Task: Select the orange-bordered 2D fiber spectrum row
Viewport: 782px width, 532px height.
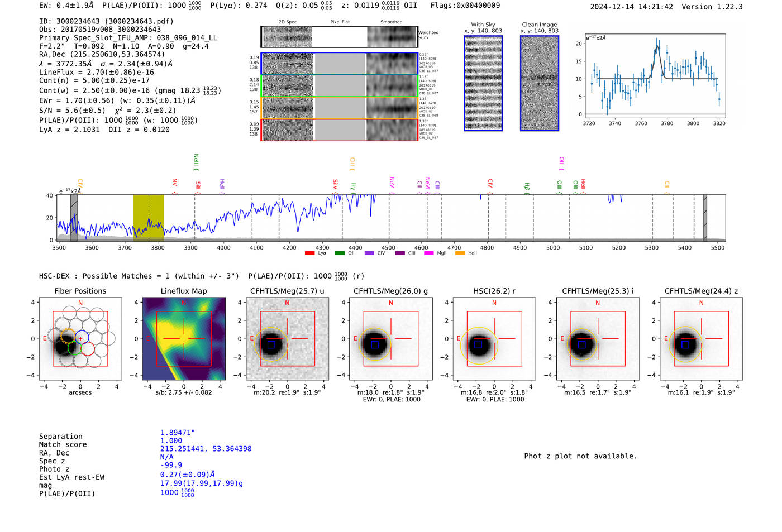Action: (339, 108)
